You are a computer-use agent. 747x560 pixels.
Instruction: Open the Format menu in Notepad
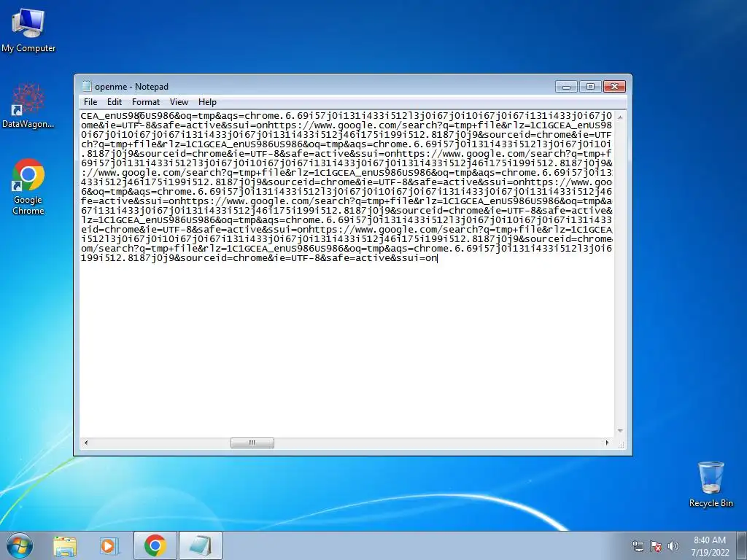[145, 102]
